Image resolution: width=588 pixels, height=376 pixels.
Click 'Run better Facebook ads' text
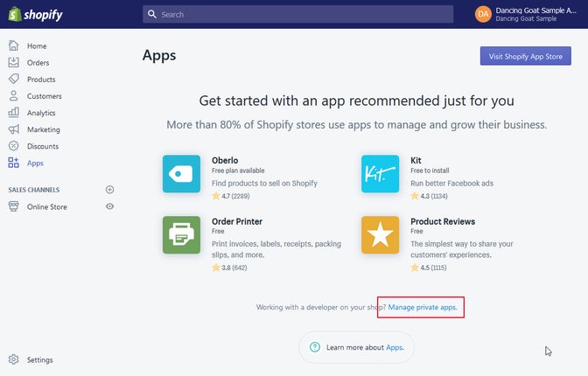[451, 184]
